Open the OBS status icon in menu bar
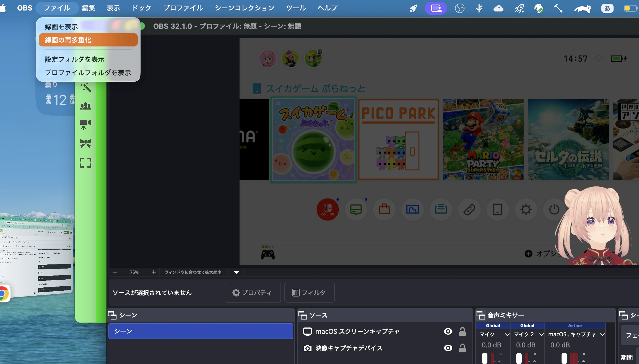639x364 pixels. [x=459, y=8]
